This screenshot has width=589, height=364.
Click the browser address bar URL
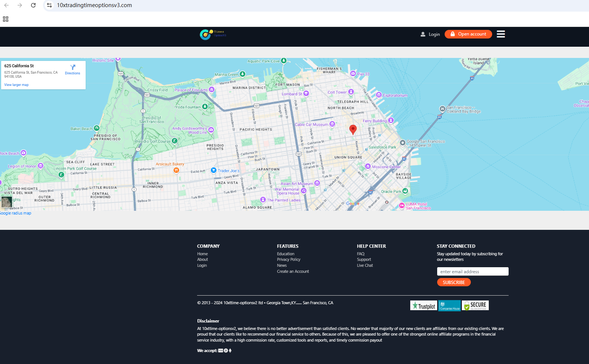(x=94, y=5)
